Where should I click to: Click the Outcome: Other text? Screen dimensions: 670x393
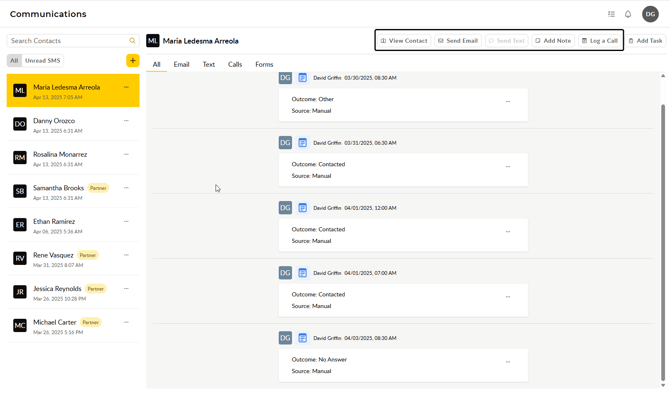click(x=312, y=99)
